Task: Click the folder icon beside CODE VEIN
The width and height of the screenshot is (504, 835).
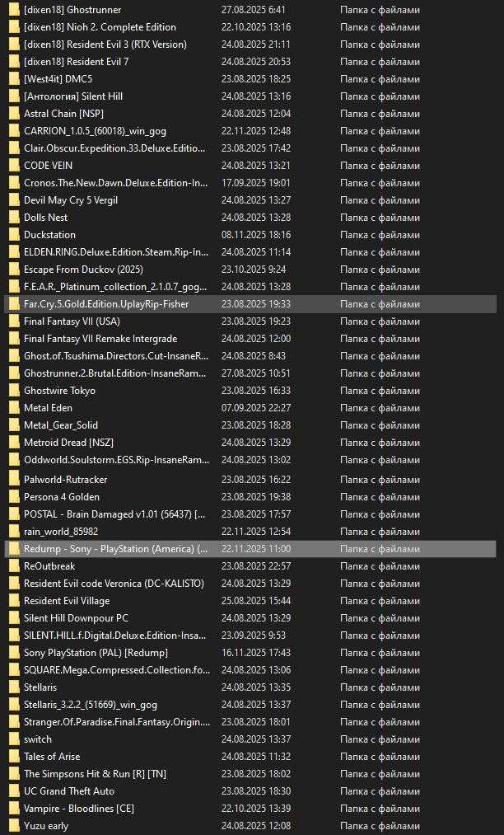Action: (x=14, y=166)
